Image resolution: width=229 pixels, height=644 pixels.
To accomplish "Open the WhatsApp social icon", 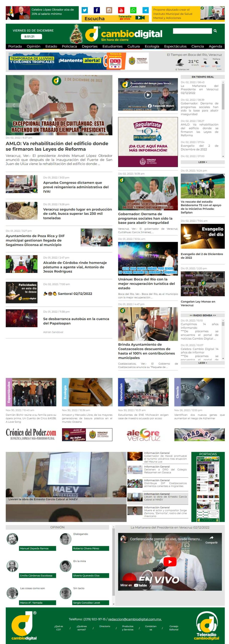I will (x=133, y=10).
